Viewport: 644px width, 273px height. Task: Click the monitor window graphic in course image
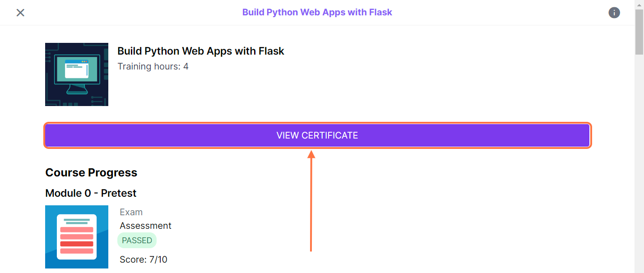[77, 69]
